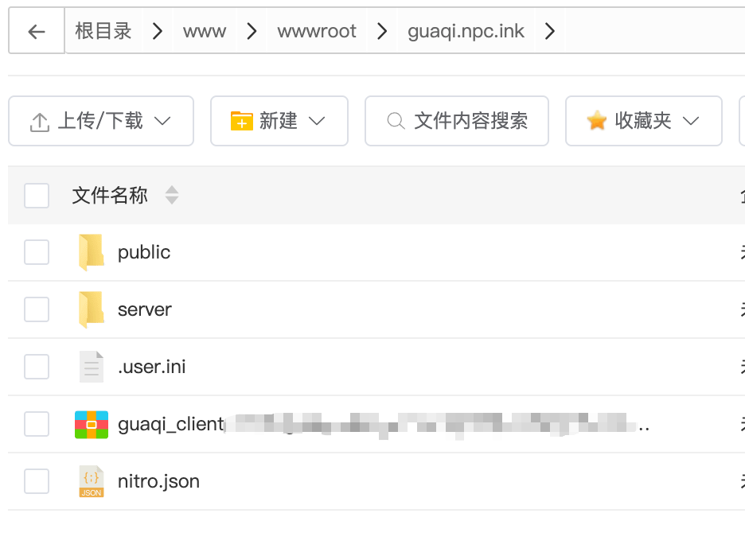Expand the chevron after guaqi.npc.ink
This screenshot has height=560, width=745.
pyautogui.click(x=550, y=31)
